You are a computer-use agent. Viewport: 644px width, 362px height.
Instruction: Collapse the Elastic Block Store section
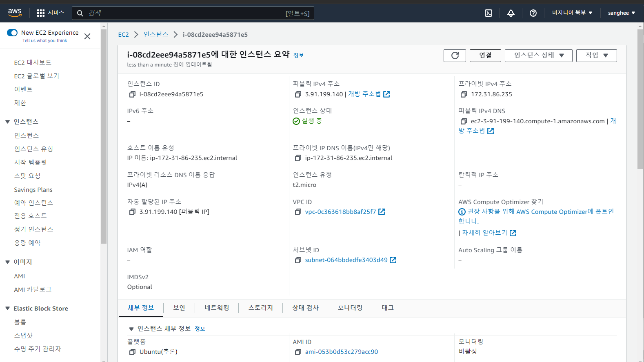coord(7,309)
